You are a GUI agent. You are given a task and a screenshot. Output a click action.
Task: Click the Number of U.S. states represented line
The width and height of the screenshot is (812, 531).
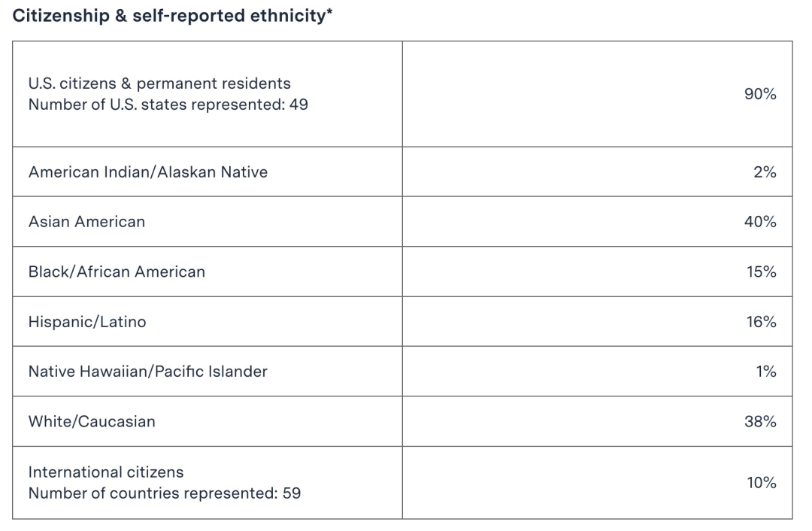point(168,104)
